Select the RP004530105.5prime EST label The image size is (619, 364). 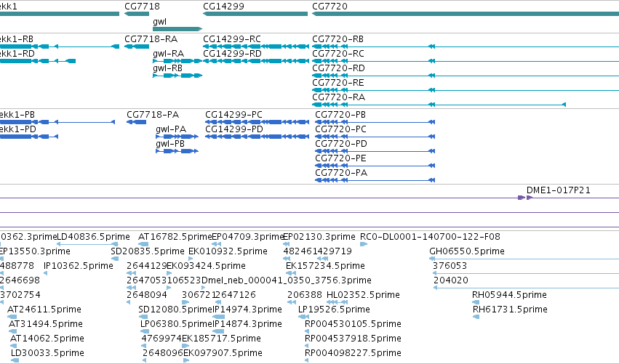(353, 325)
